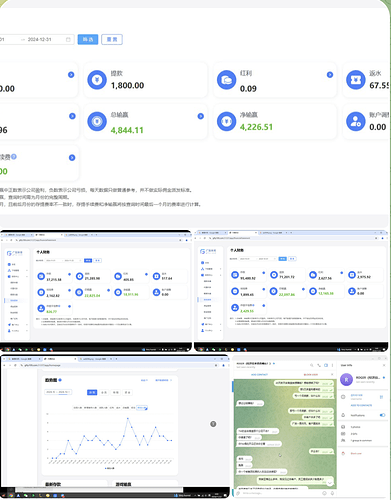391x500 pixels.
Task: Click the 返水 rebate ticket icon
Action: [356, 80]
